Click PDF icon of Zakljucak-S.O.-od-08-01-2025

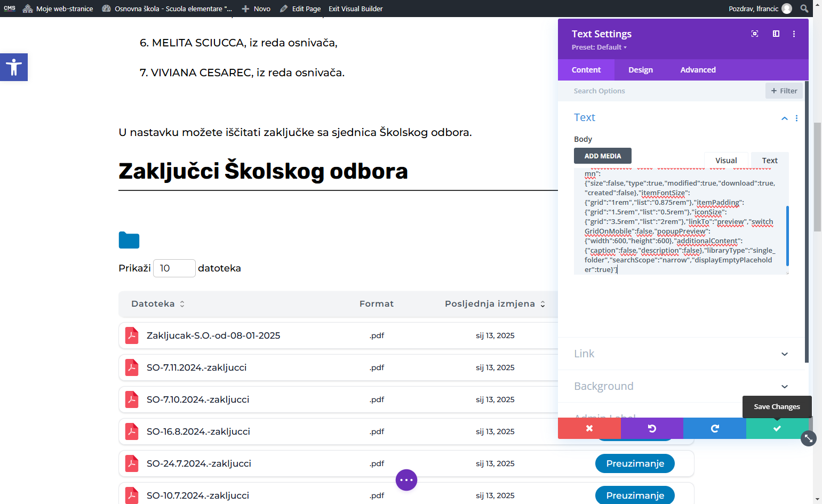point(132,335)
